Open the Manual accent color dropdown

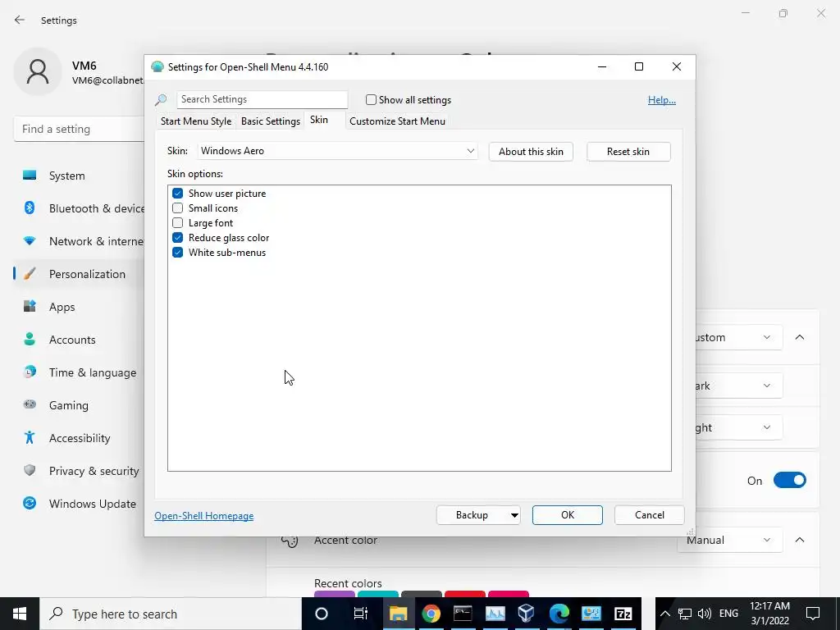click(x=730, y=540)
